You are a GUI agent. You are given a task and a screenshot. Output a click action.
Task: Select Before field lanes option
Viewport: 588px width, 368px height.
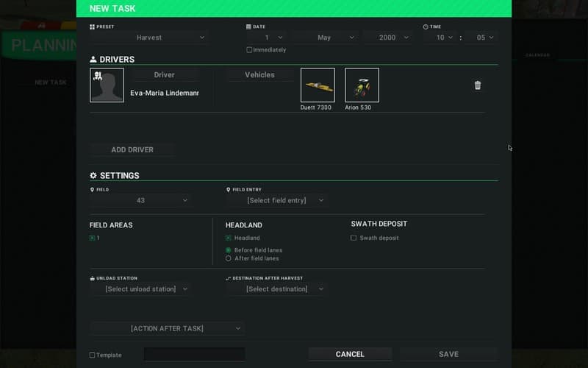click(x=229, y=250)
